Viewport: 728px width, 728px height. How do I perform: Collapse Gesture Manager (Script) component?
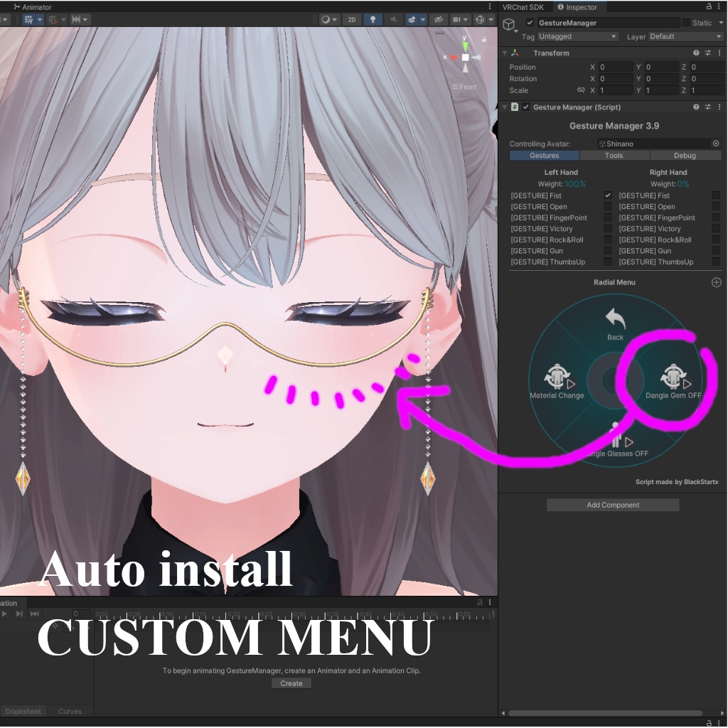pos(505,107)
